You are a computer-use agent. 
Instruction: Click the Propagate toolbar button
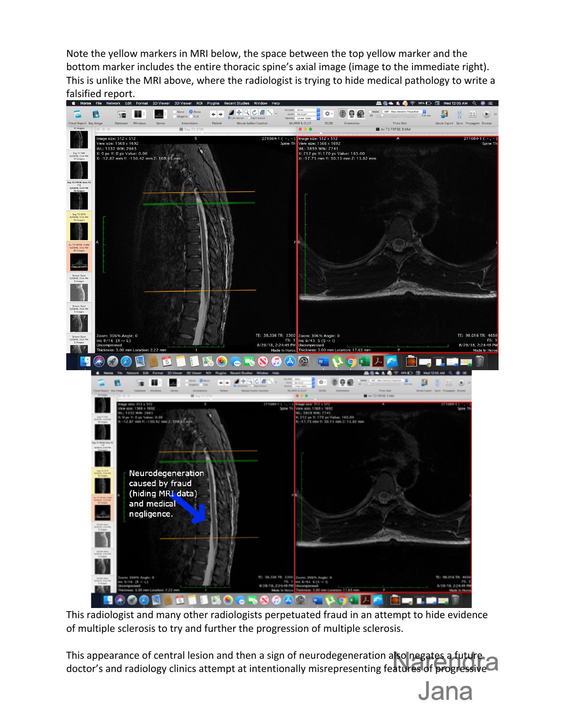tap(472, 114)
